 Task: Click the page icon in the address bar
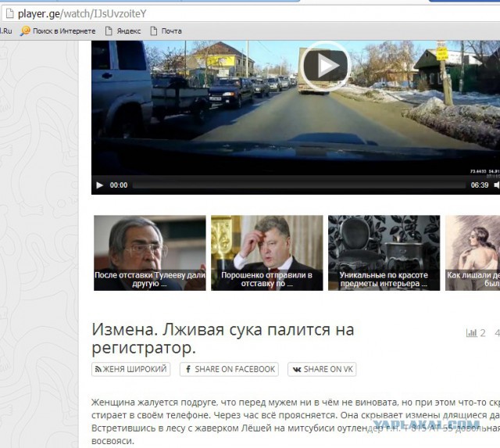point(10,14)
